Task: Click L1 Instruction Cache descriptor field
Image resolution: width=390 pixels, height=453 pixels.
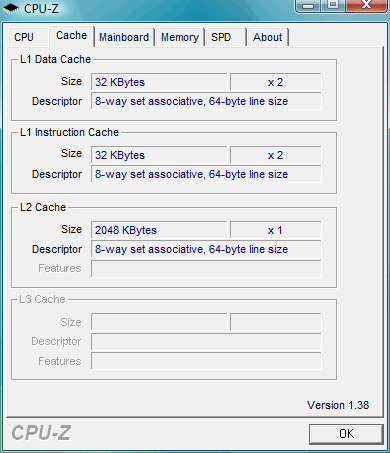Action: click(x=206, y=174)
